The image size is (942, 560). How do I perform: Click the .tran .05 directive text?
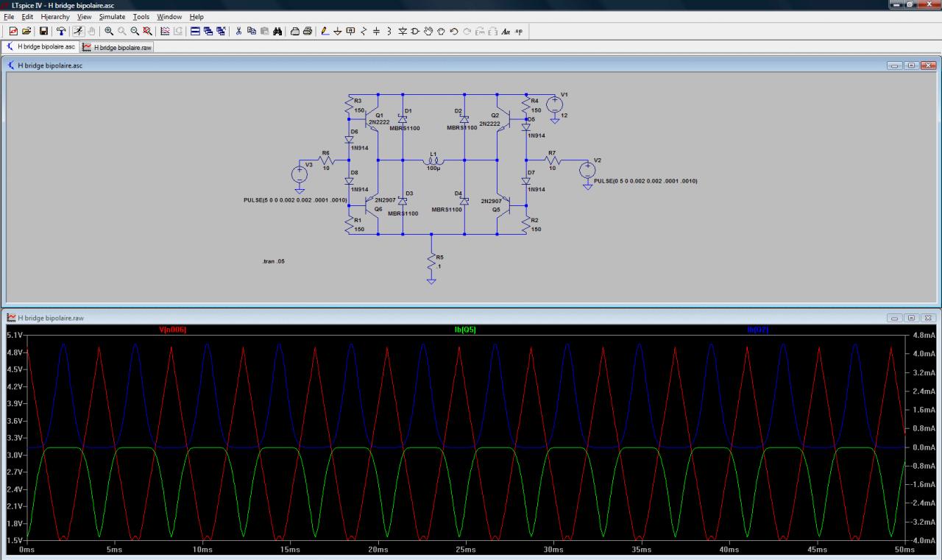click(x=274, y=261)
